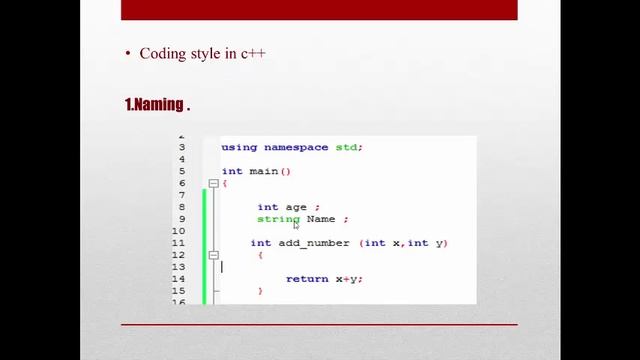Click line number 5 in the gutter
The width and height of the screenshot is (640, 360).
[182, 171]
